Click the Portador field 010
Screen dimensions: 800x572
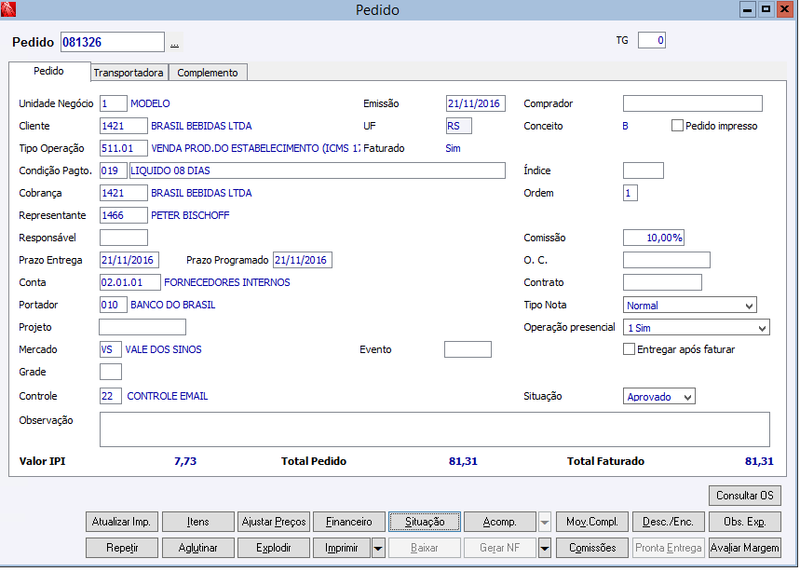pyautogui.click(x=113, y=305)
